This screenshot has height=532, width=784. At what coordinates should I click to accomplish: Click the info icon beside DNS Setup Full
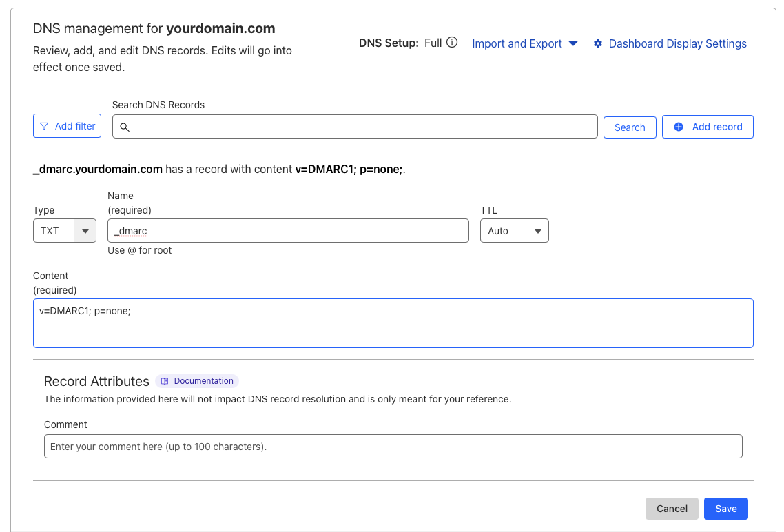(452, 43)
